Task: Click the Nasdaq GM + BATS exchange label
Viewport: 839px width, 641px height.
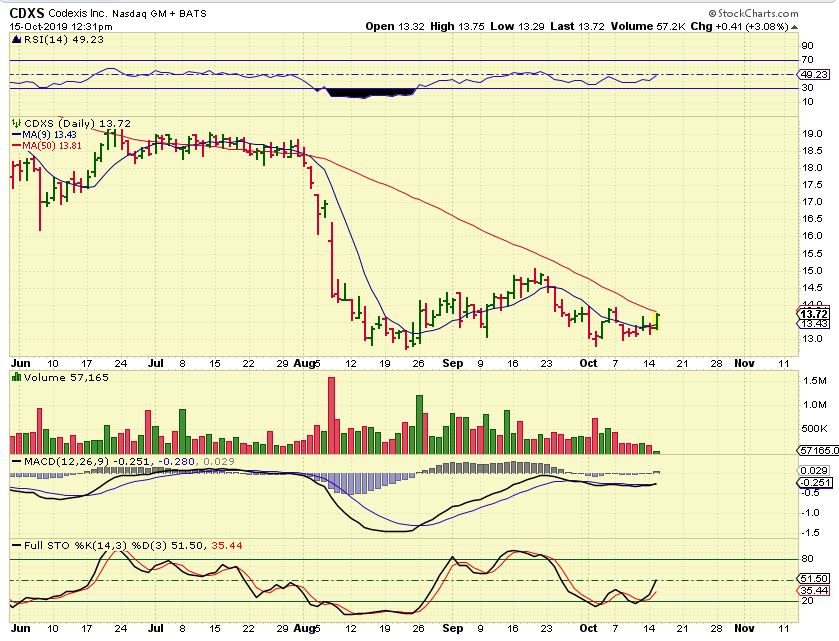Action: (159, 14)
